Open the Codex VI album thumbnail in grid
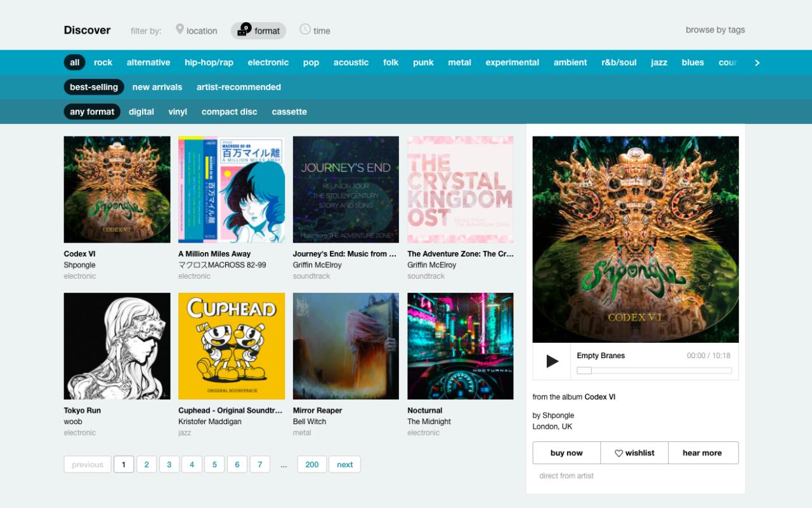The height and width of the screenshot is (508, 812). pos(117,190)
